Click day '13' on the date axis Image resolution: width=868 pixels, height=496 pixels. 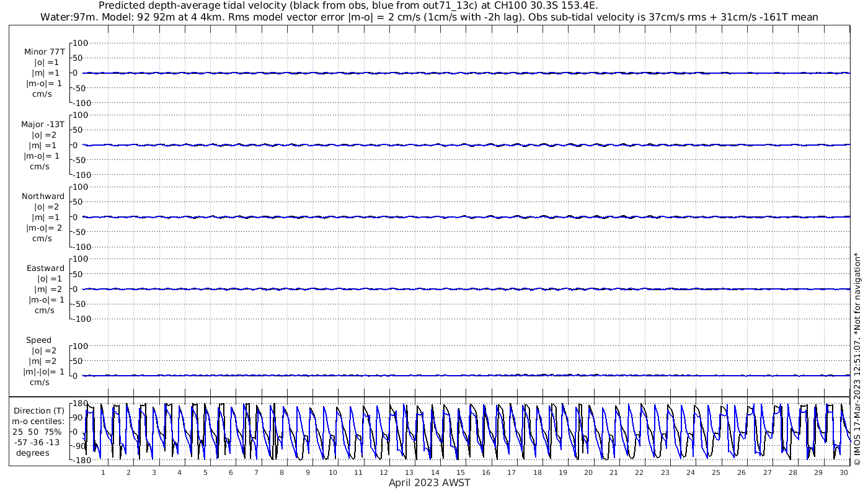click(409, 473)
